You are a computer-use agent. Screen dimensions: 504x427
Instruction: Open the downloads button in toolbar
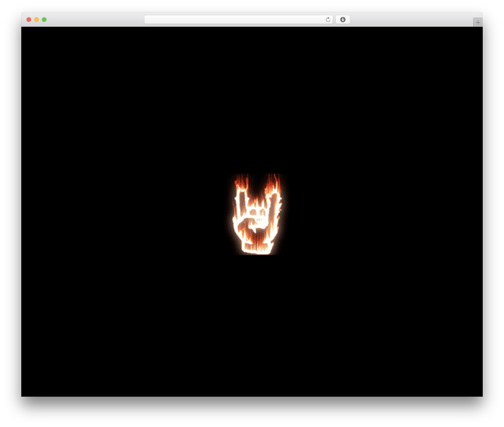pos(343,20)
